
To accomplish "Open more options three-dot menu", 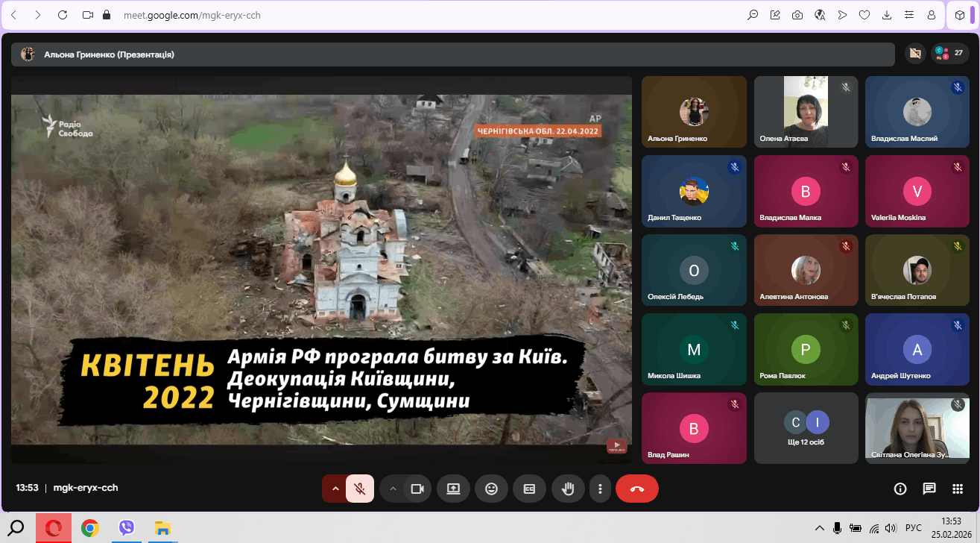I will (x=600, y=489).
